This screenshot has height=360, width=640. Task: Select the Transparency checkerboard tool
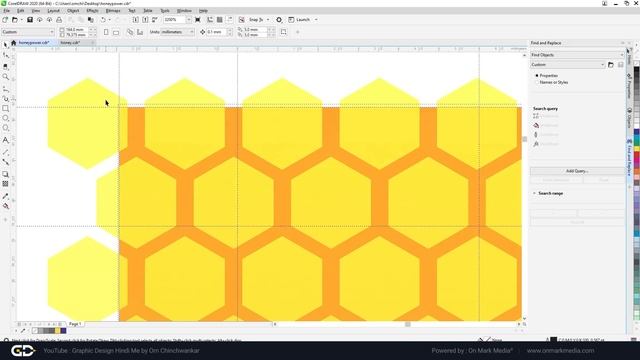[x=5, y=184]
